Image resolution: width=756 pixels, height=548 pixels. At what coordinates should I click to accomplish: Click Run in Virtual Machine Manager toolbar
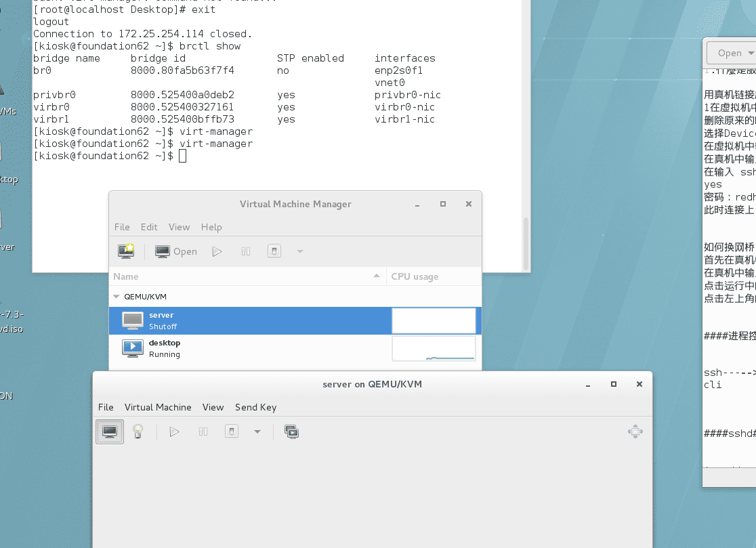[217, 251]
